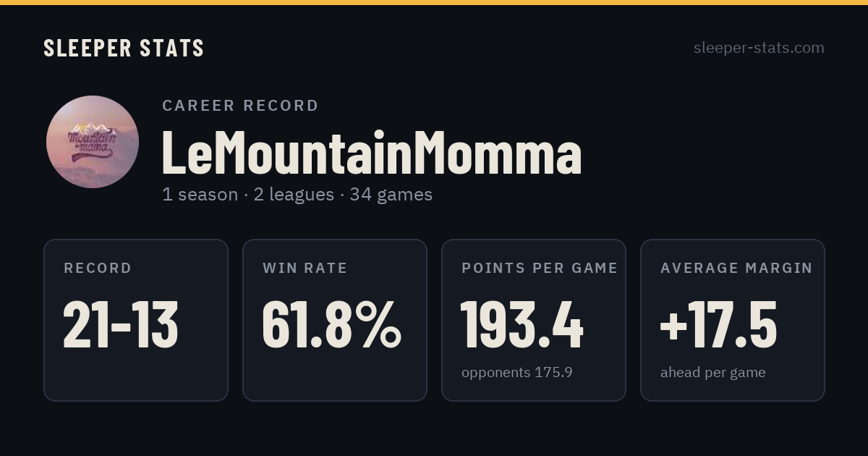868x456 pixels.
Task: Click the ahead per game subtext
Action: pyautogui.click(x=713, y=373)
